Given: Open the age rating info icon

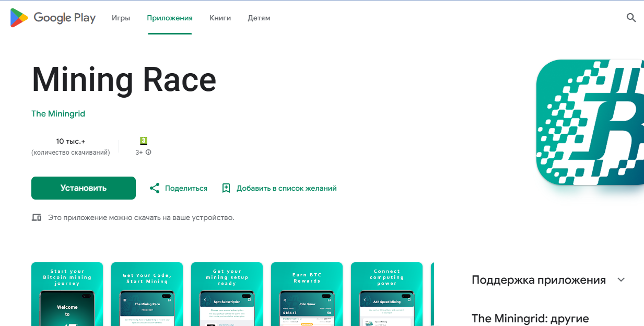Looking at the screenshot, I should [x=148, y=153].
